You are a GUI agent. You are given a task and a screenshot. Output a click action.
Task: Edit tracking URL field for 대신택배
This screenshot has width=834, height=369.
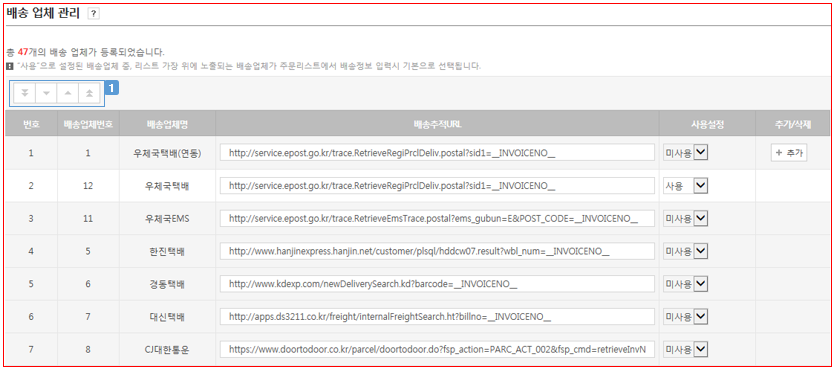(437, 317)
